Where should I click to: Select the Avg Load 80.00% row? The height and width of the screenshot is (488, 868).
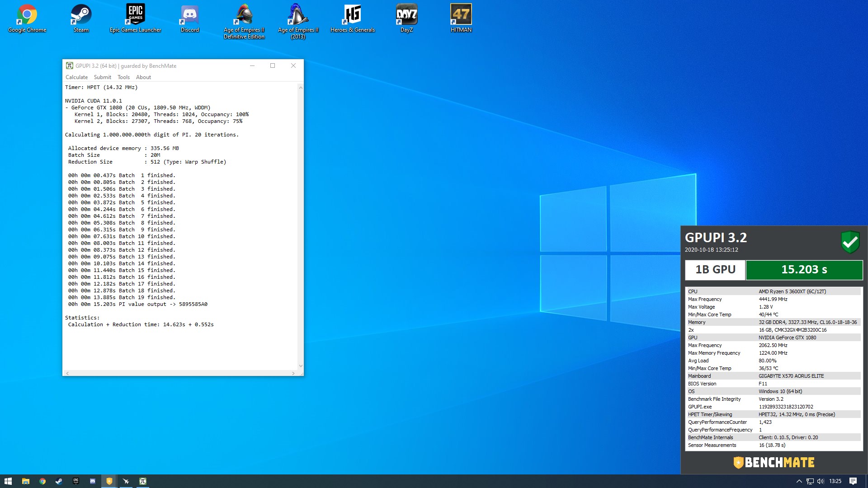click(774, 361)
